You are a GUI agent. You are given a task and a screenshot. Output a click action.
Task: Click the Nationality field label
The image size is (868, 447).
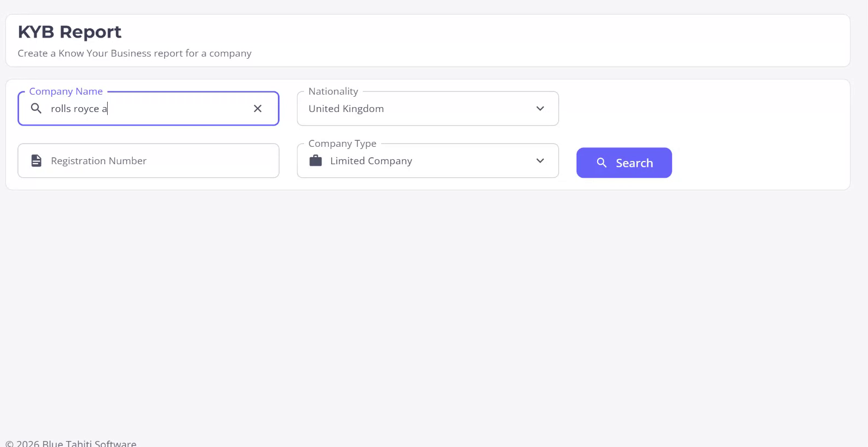tap(333, 91)
